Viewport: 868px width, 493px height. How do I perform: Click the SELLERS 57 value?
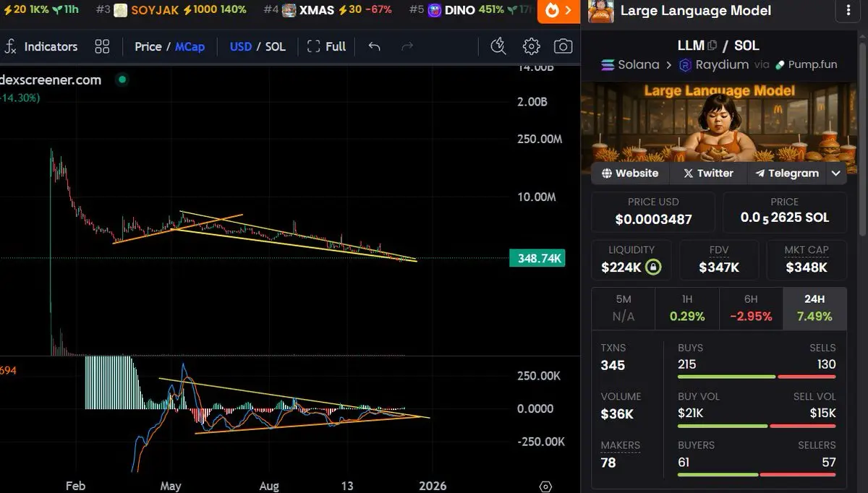tap(829, 462)
